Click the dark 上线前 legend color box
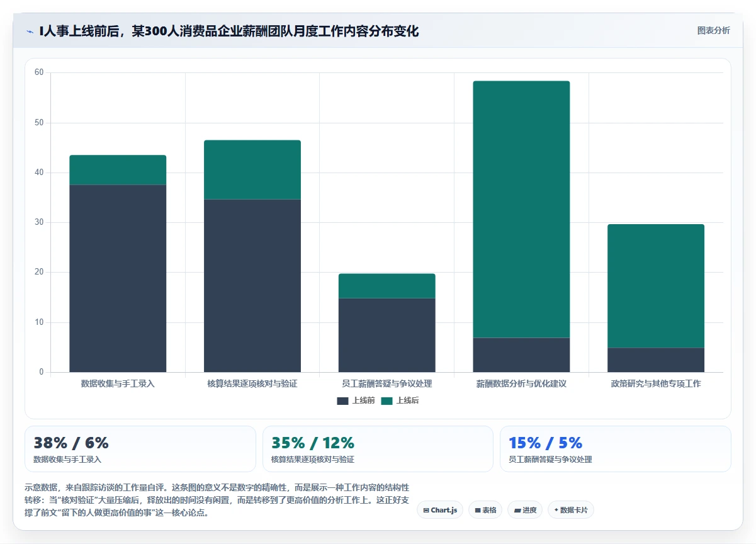Viewport: 756px width, 544px height. (342, 400)
